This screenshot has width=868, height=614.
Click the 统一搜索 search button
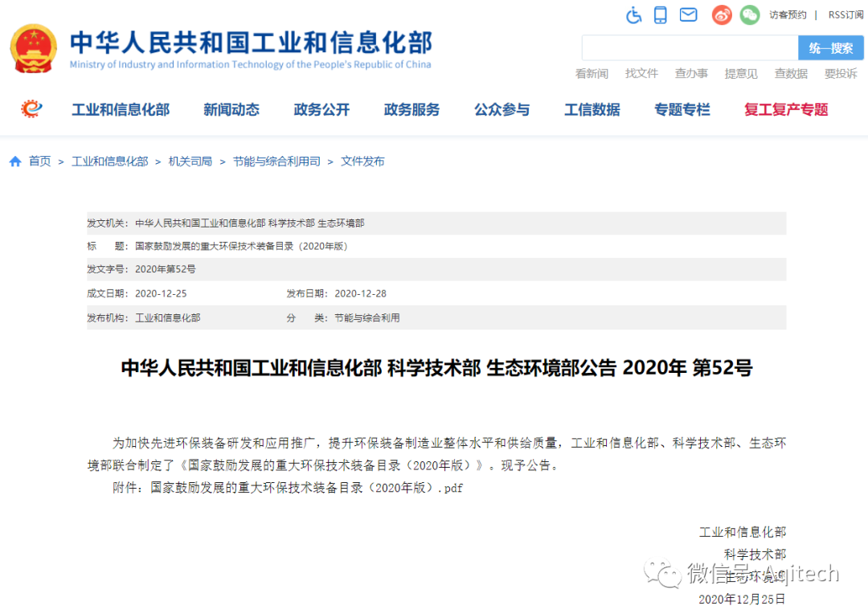coord(831,47)
